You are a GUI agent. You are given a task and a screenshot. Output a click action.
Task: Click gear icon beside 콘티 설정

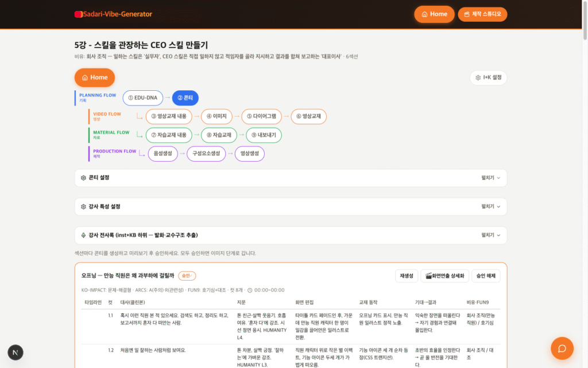pos(83,178)
